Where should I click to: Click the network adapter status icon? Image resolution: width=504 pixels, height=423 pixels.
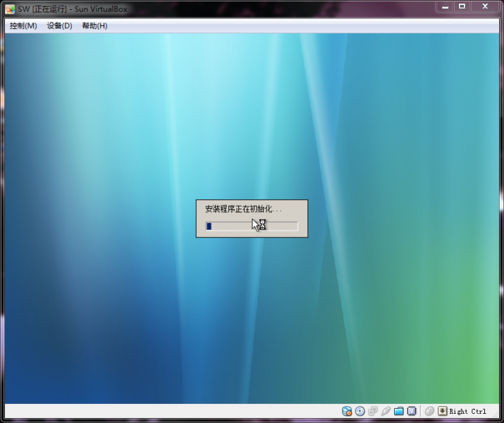[372, 411]
